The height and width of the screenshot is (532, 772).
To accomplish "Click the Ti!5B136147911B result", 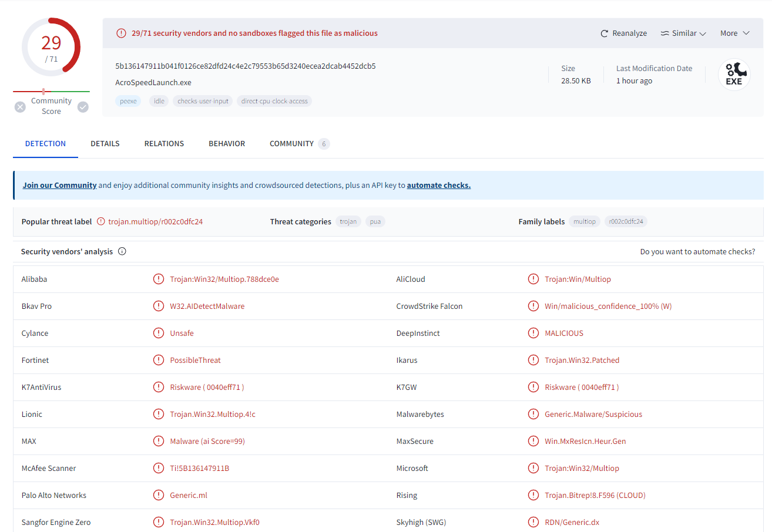I will click(200, 468).
